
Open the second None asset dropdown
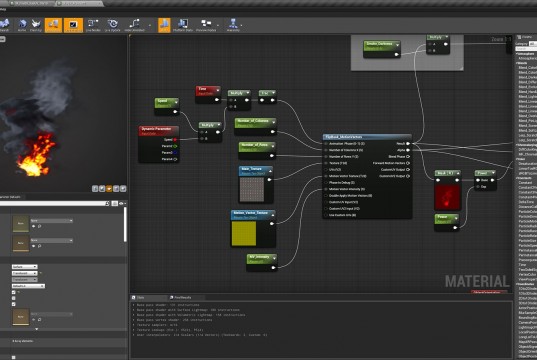pyautogui.click(x=51, y=240)
